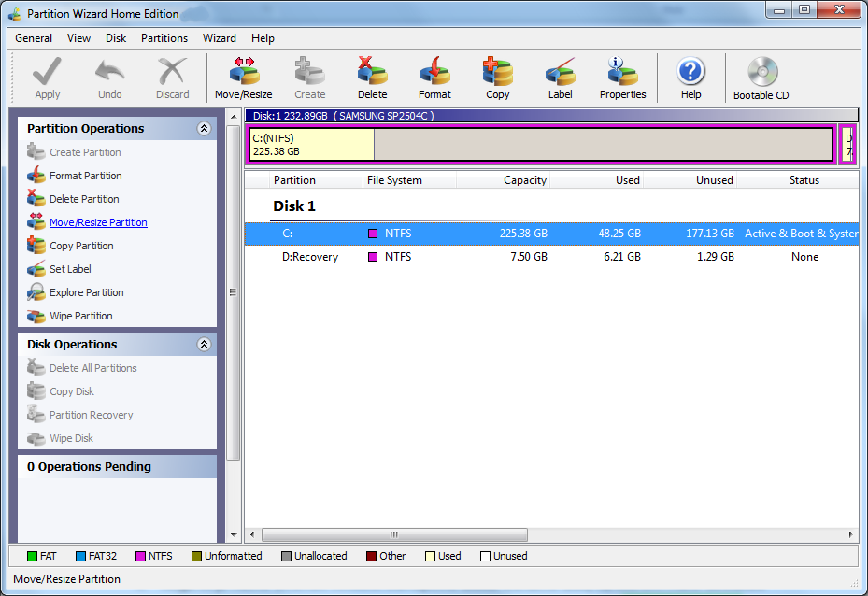Select the D:Recovery partition row
868x596 pixels.
pyautogui.click(x=552, y=257)
